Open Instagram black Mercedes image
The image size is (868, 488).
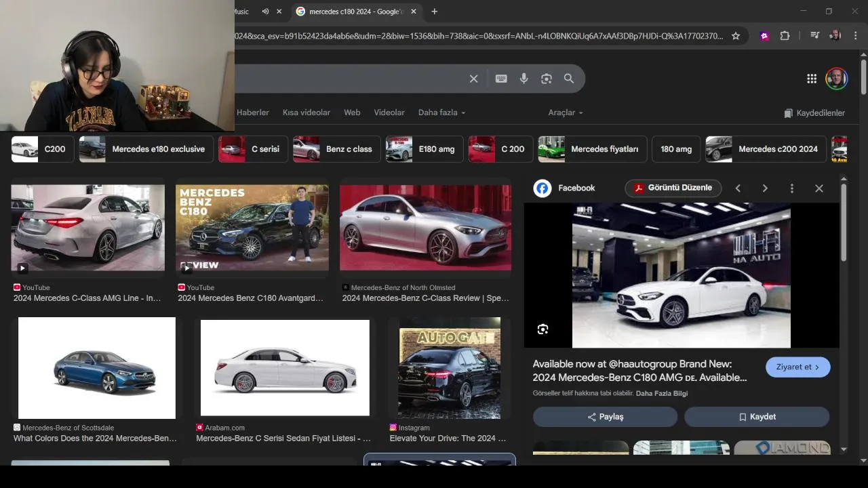click(x=450, y=368)
